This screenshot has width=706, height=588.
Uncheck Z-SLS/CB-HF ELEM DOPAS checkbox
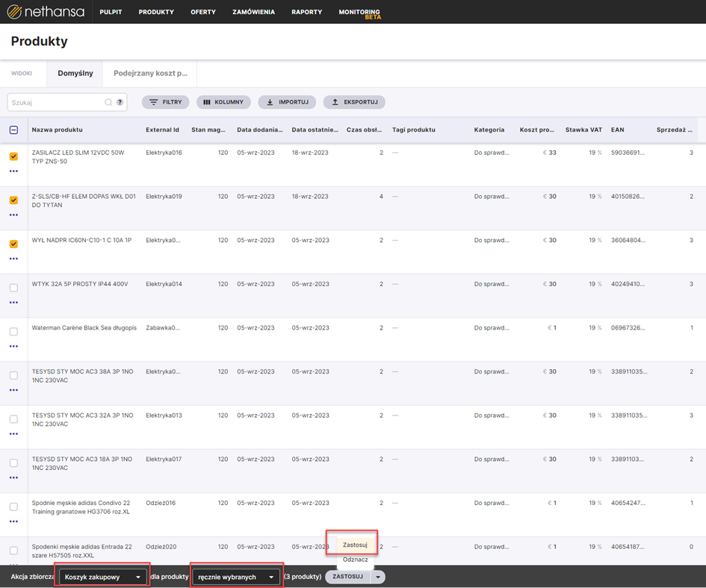(x=14, y=200)
